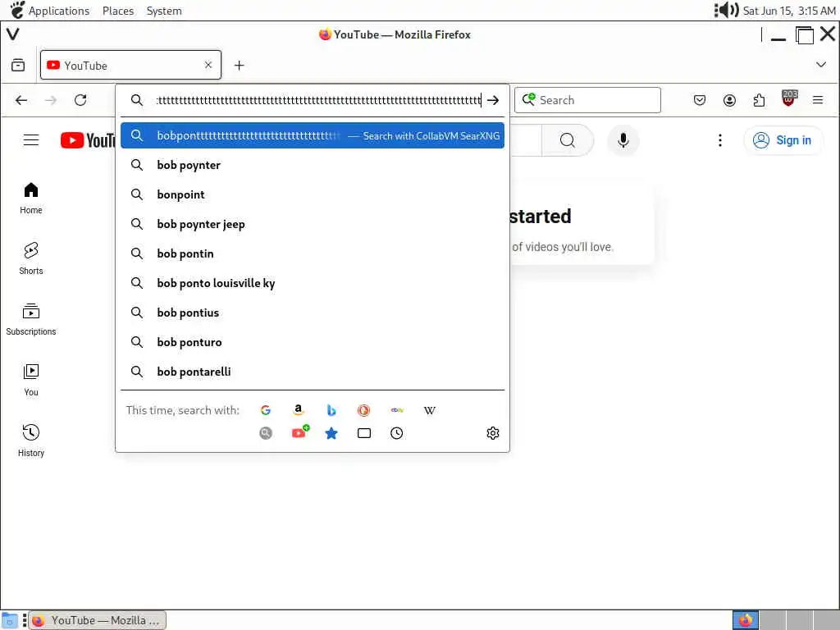The image size is (840, 630).
Task: Open the System menu
Action: 164,11
